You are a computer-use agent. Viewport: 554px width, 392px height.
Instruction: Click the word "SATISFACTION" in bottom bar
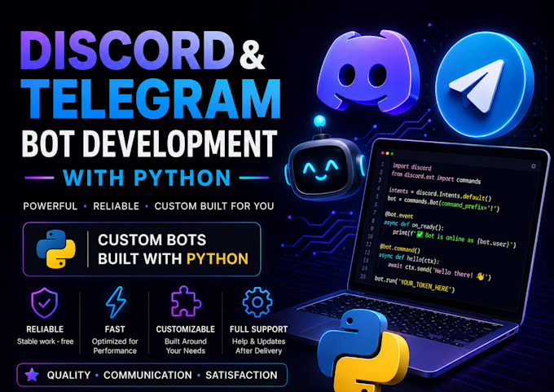pyautogui.click(x=241, y=375)
